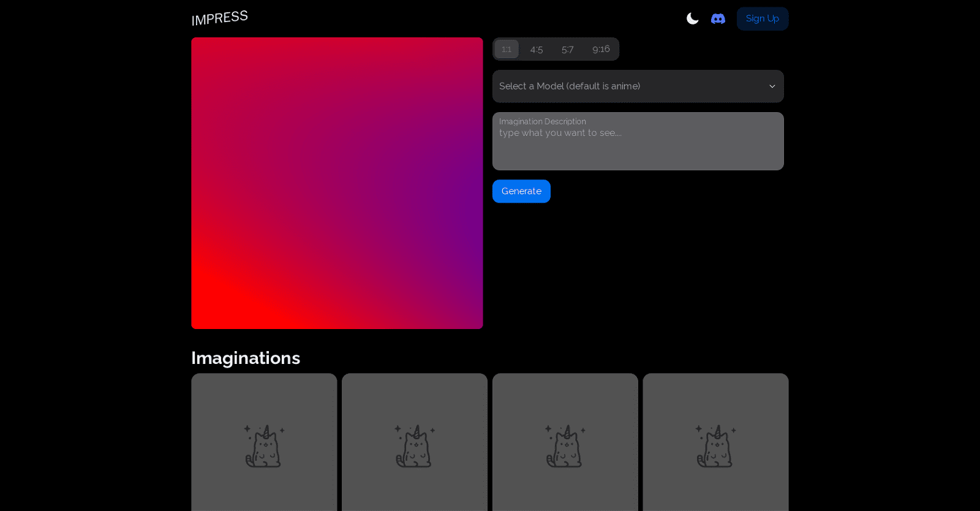980x511 pixels.
Task: Pick the 9:16 aspect ratio
Action: coord(601,50)
